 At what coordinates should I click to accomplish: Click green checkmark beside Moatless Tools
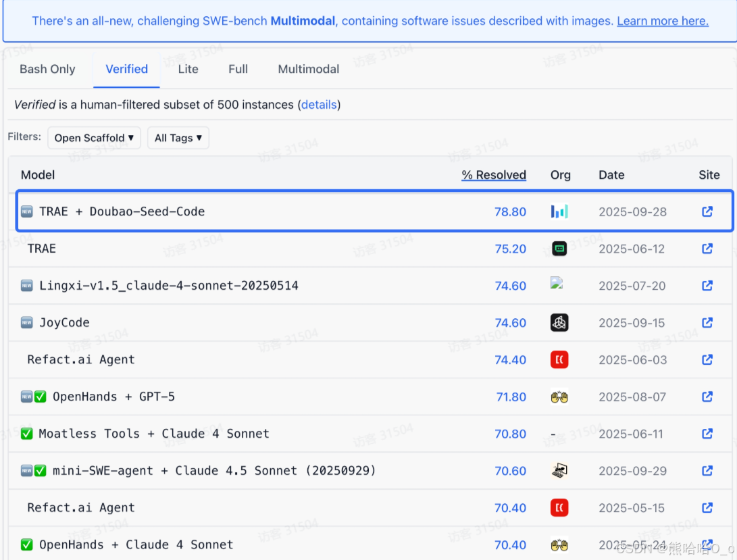click(27, 434)
